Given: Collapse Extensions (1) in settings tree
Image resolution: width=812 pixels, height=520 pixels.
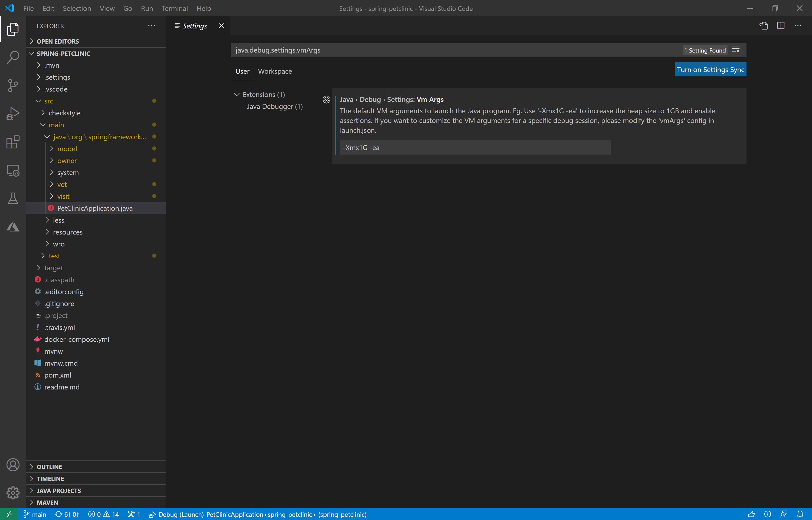Looking at the screenshot, I should point(259,95).
